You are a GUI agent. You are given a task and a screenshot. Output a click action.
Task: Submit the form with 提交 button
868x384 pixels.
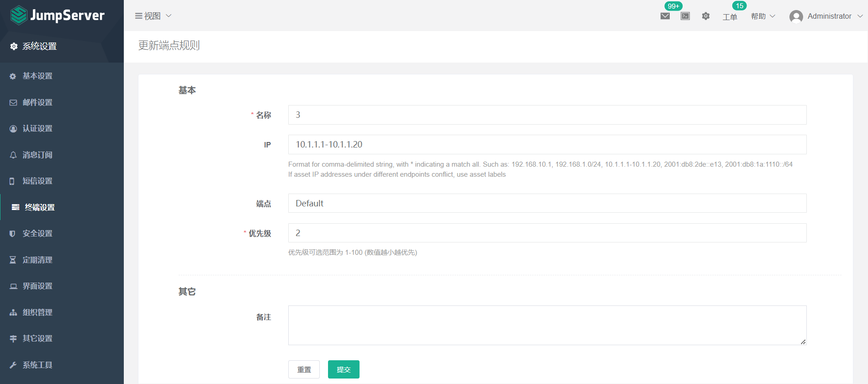point(344,369)
